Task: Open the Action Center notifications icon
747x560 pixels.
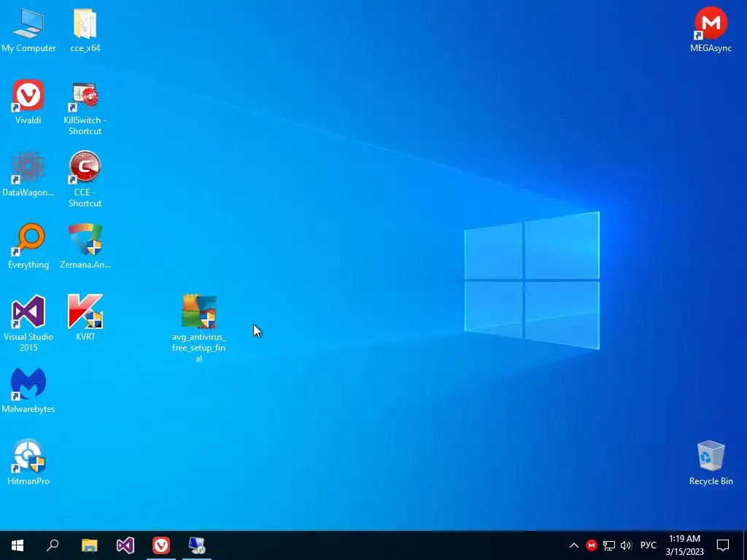Action: tap(723, 545)
